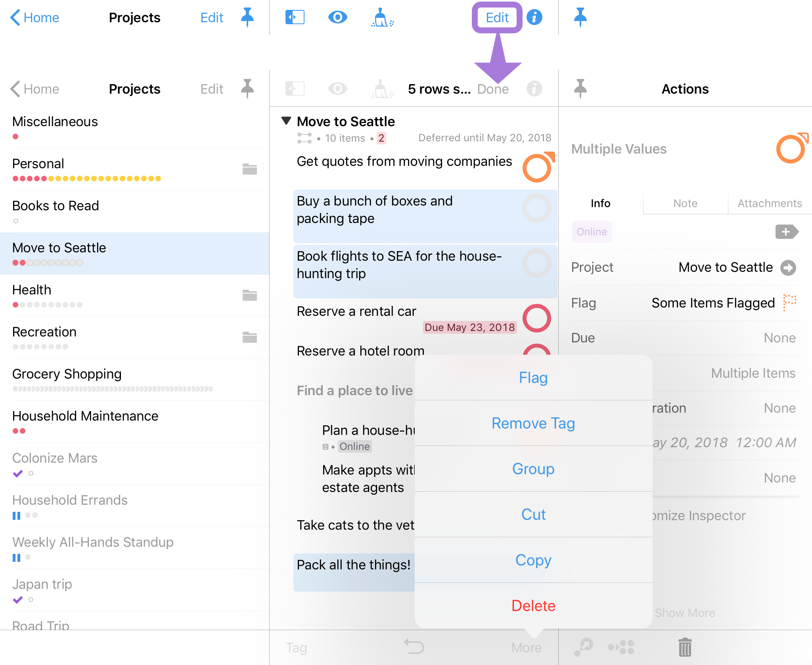Select the Info tab

pos(600,203)
